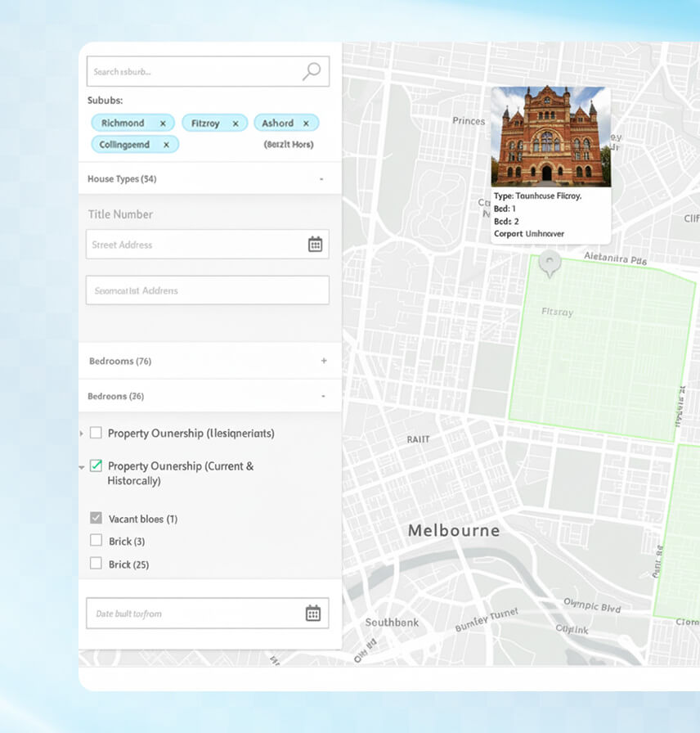Toggle the Vacant bloes (1) checkbox
Image resolution: width=700 pixels, height=733 pixels.
coord(96,519)
